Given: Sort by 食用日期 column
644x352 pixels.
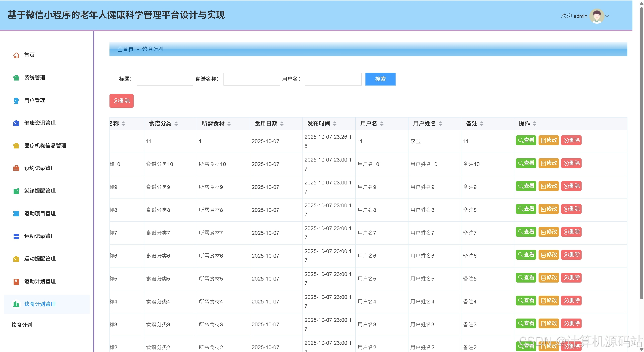Looking at the screenshot, I should pos(282,124).
